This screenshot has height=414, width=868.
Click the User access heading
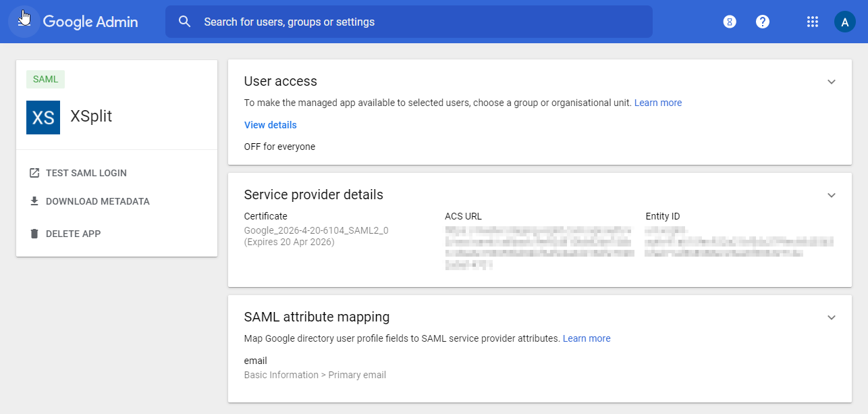pos(281,81)
